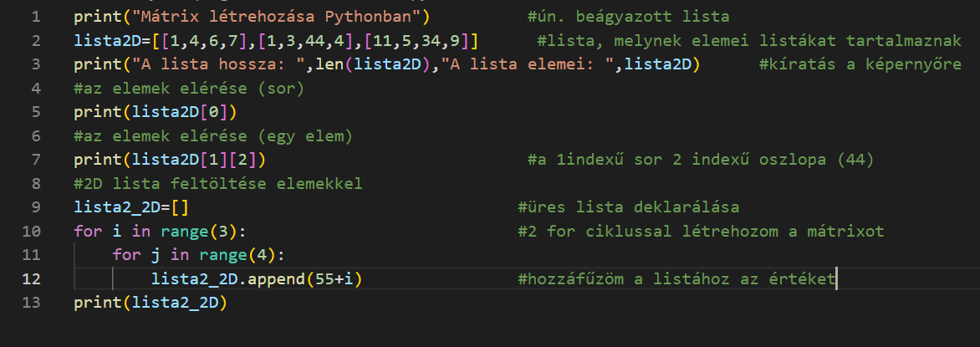Click line number 1 in the gutter
Screen dimensions: 980x347
pyautogui.click(x=35, y=17)
